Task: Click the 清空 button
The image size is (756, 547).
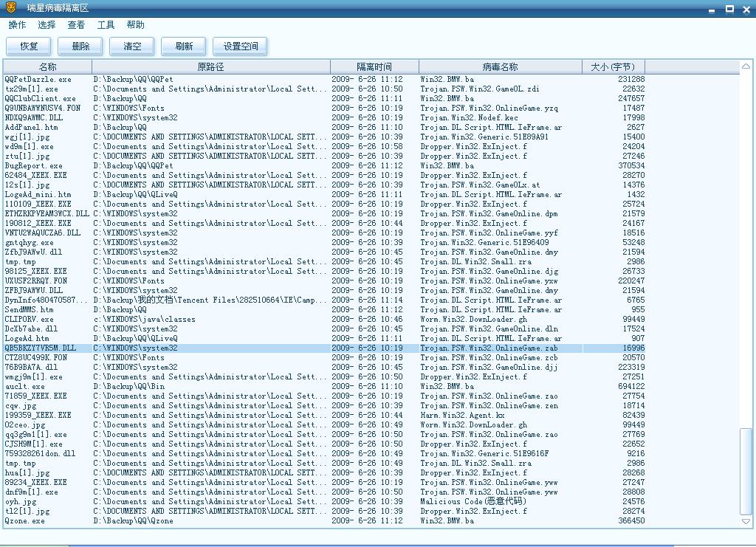Action: [x=133, y=47]
